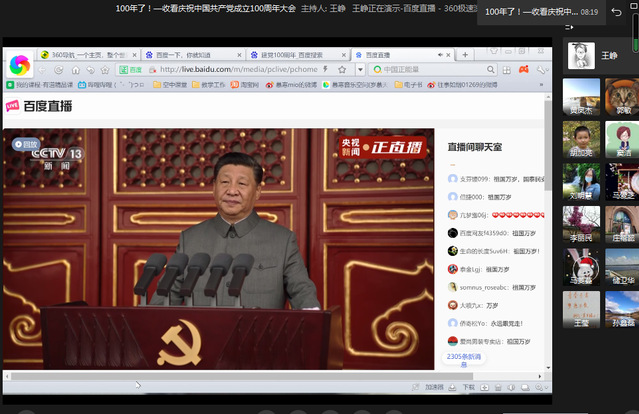Click the window display icon in status bar
The width and height of the screenshot is (639, 414).
(525, 388)
